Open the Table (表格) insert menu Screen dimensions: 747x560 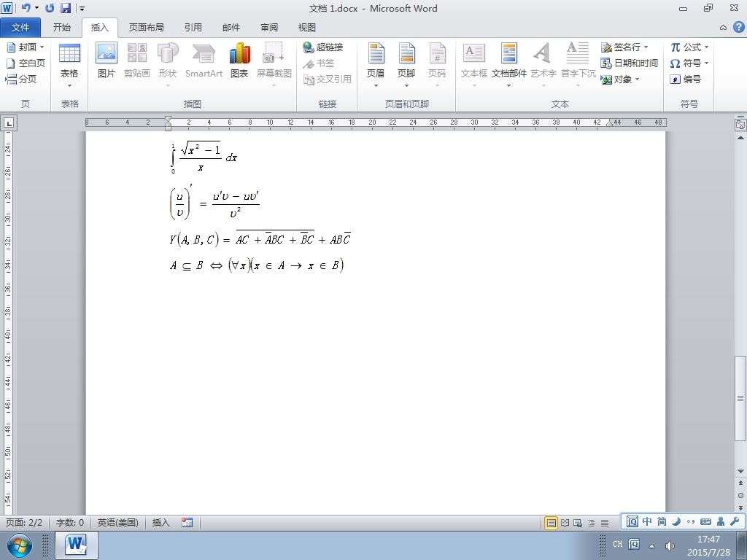tap(69, 65)
